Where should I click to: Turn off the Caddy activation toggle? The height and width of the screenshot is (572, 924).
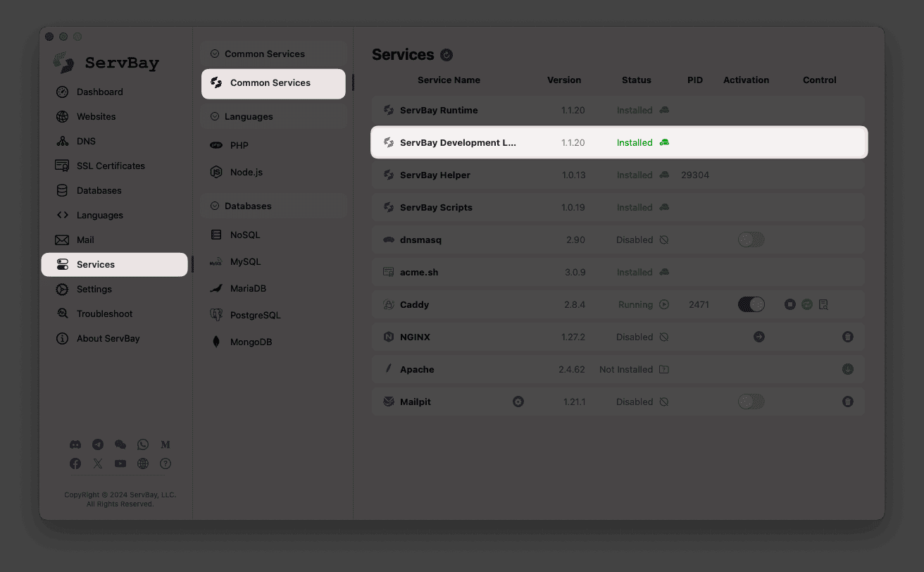pyautogui.click(x=751, y=304)
